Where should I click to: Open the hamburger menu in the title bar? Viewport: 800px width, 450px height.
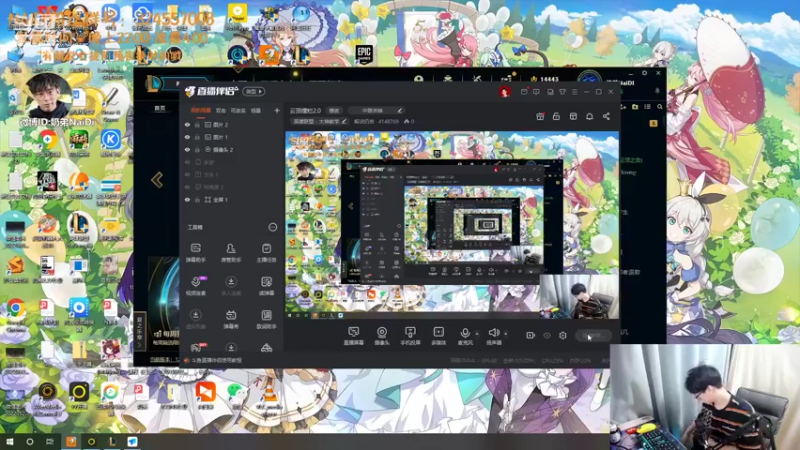click(x=574, y=92)
